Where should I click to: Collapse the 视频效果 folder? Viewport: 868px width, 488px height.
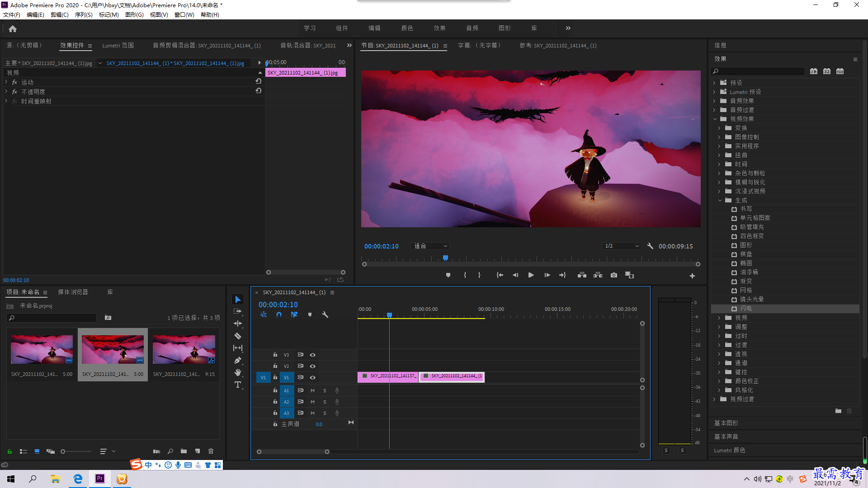point(715,119)
